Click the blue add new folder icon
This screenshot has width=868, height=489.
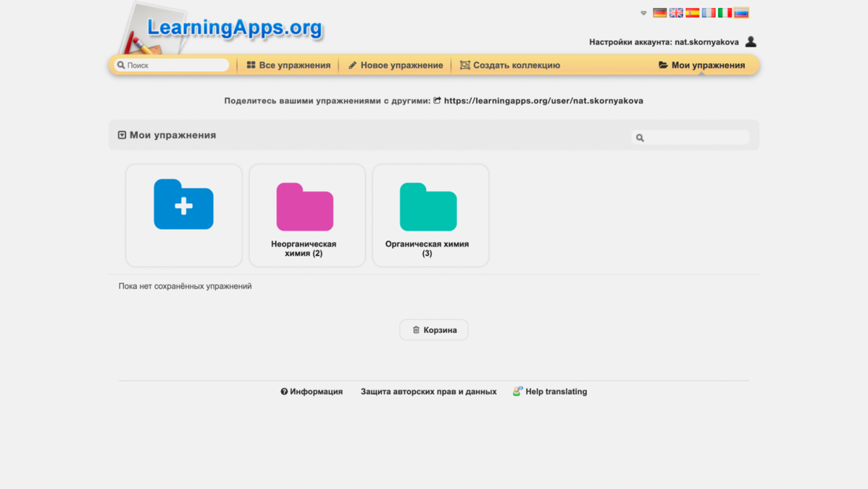coord(184,205)
